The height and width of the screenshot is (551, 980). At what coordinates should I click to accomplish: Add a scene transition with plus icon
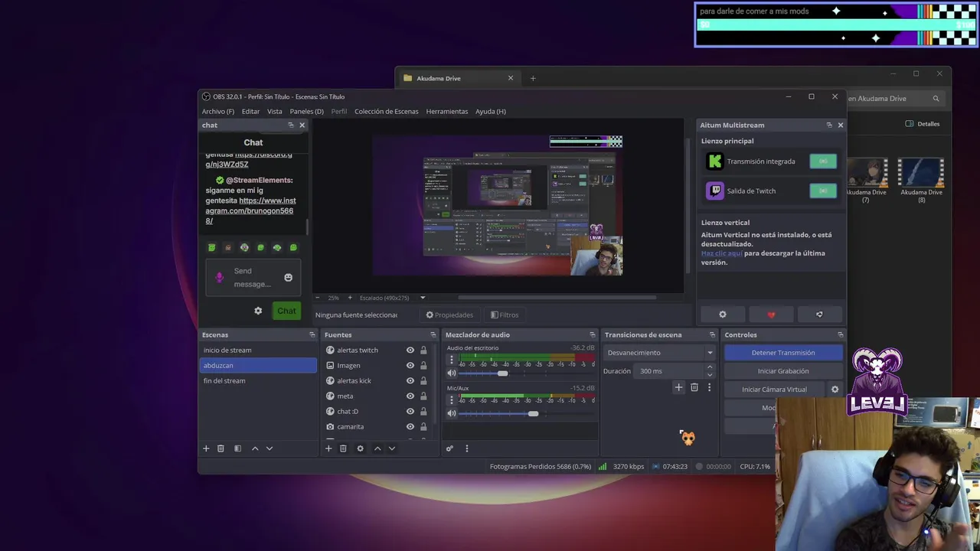[x=678, y=387]
